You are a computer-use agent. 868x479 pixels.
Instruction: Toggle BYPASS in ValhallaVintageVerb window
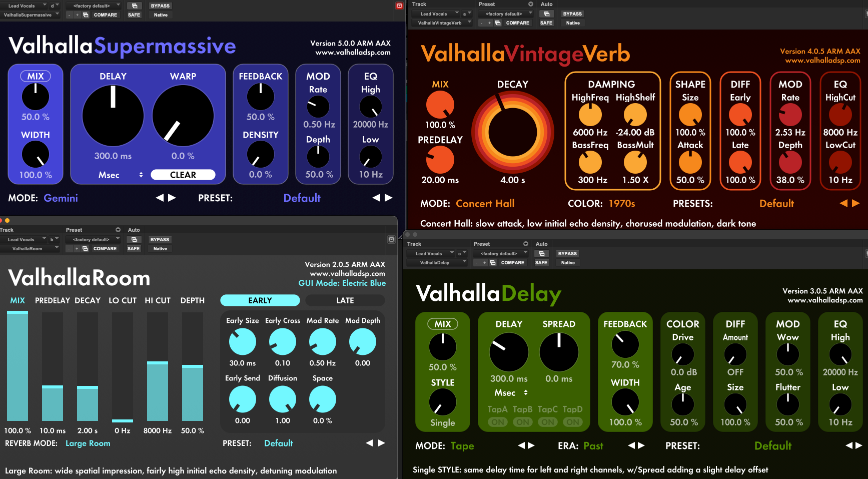[x=572, y=14]
